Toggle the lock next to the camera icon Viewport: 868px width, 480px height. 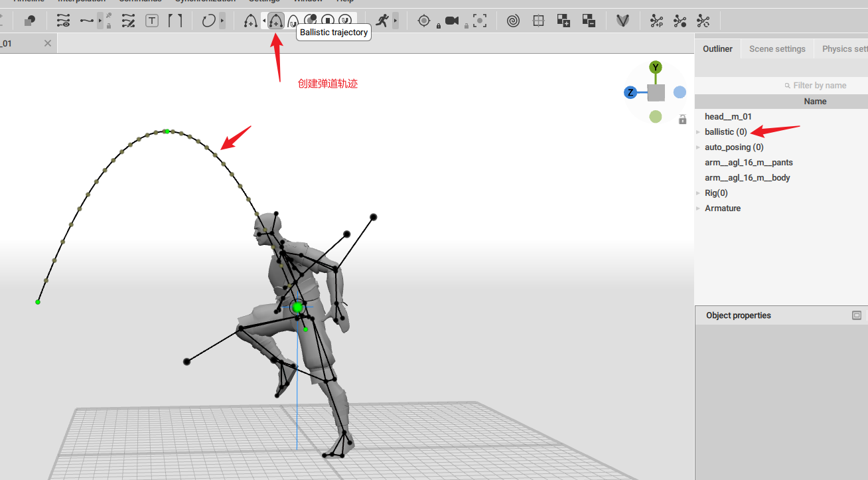[x=467, y=26]
